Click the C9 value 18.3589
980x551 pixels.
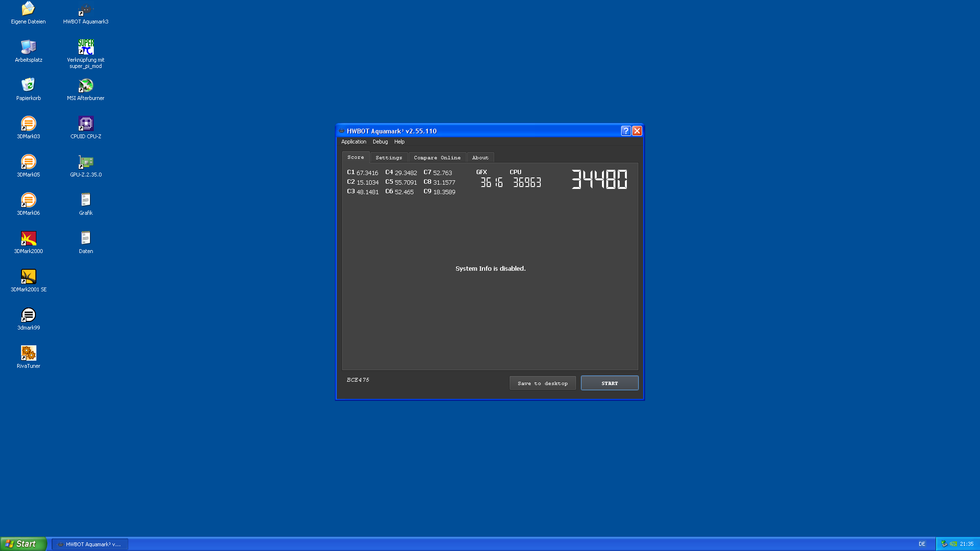[444, 192]
